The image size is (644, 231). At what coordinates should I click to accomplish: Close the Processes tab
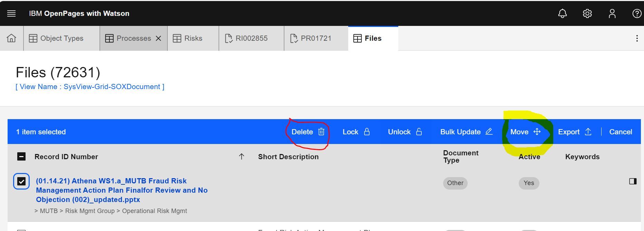158,38
